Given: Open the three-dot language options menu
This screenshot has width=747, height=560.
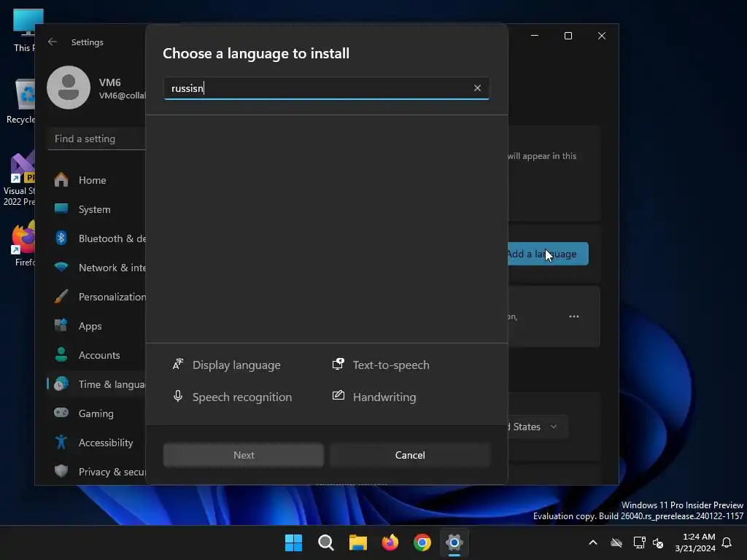Looking at the screenshot, I should [x=573, y=316].
